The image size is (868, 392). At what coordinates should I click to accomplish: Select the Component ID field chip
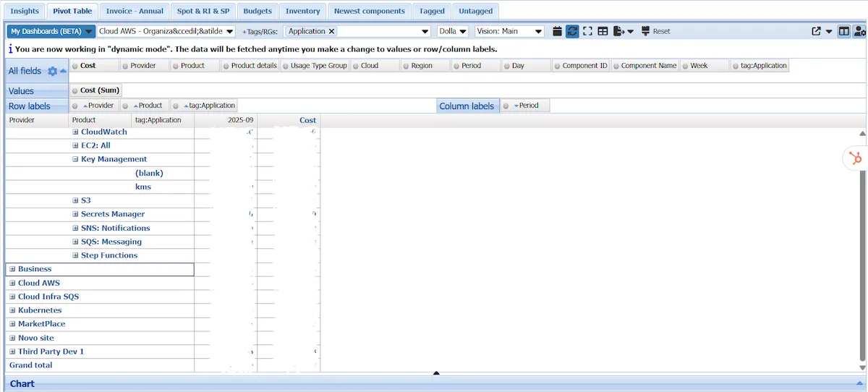click(x=581, y=65)
